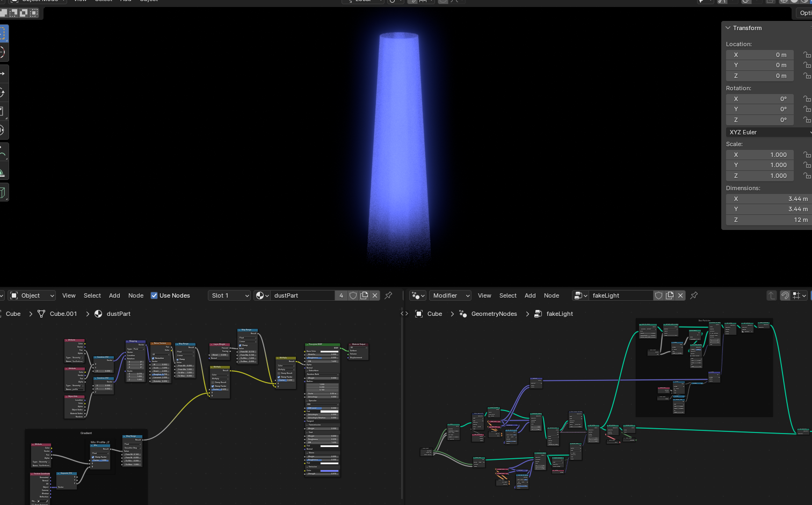Choose the Add Cube tool
Screen dimensions: 812x505
pos(2,192)
